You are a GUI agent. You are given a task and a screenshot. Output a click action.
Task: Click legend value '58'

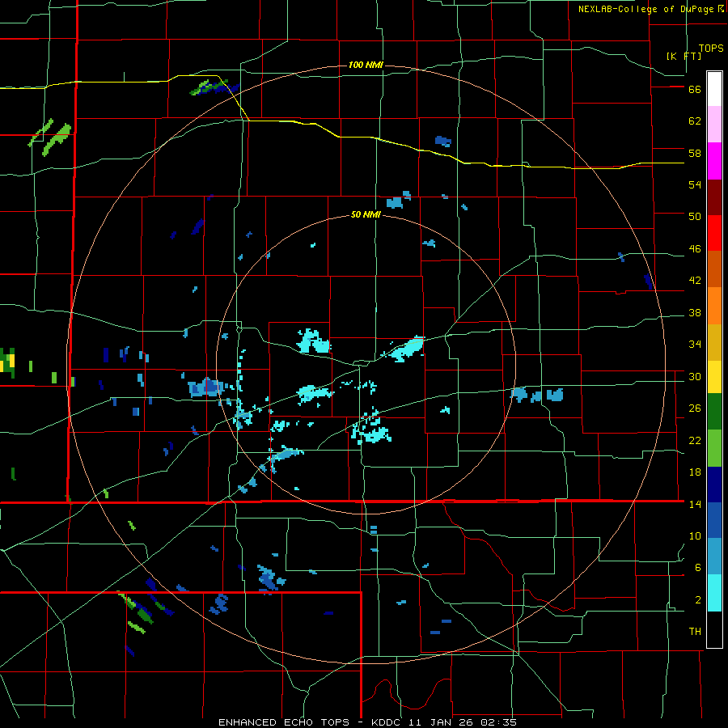pos(695,153)
